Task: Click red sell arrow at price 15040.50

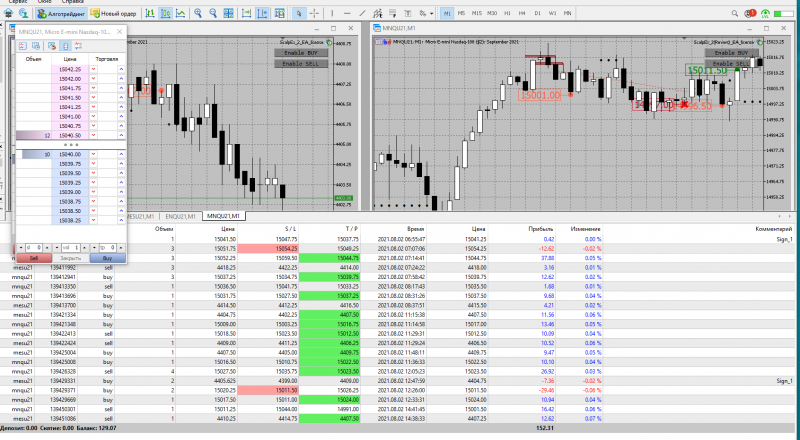Action: coord(93,135)
